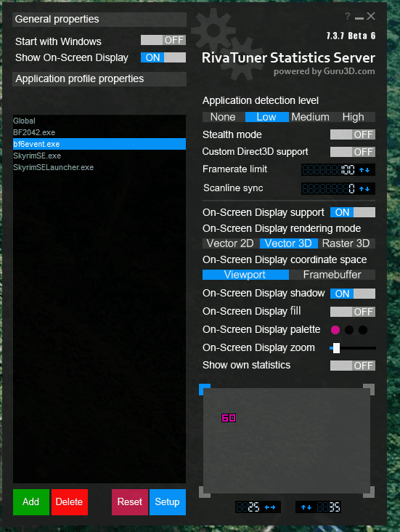Set detection level to Low

tap(266, 117)
